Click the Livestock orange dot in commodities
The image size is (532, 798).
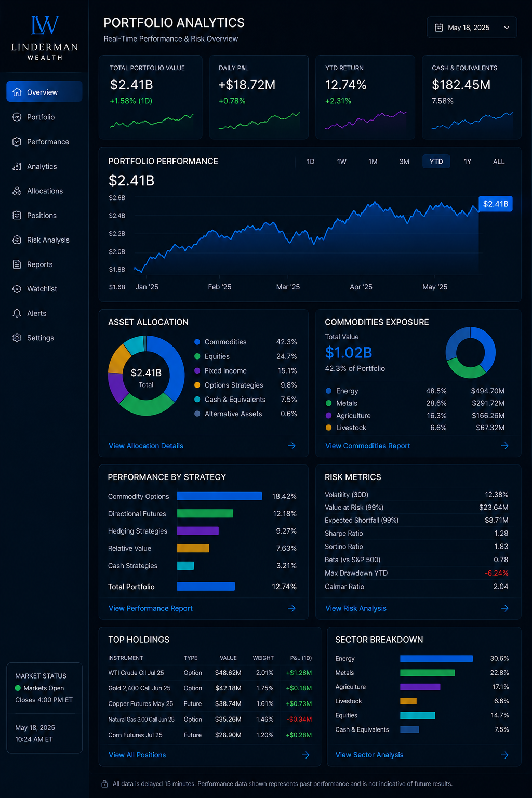328,428
